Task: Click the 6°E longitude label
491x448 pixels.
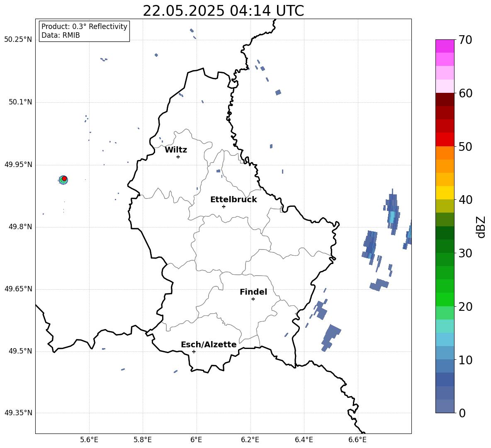Action: click(196, 440)
